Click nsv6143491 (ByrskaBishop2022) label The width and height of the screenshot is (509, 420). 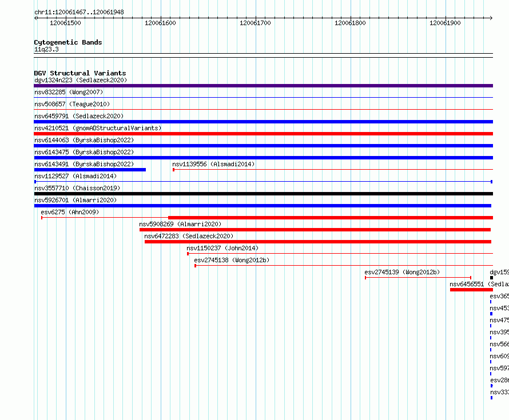(x=84, y=164)
